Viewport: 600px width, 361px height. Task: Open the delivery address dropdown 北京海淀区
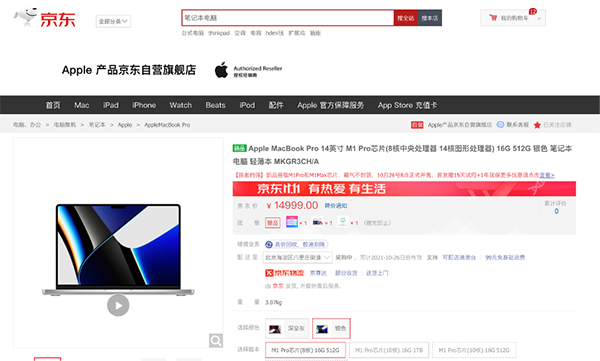pyautogui.click(x=298, y=257)
